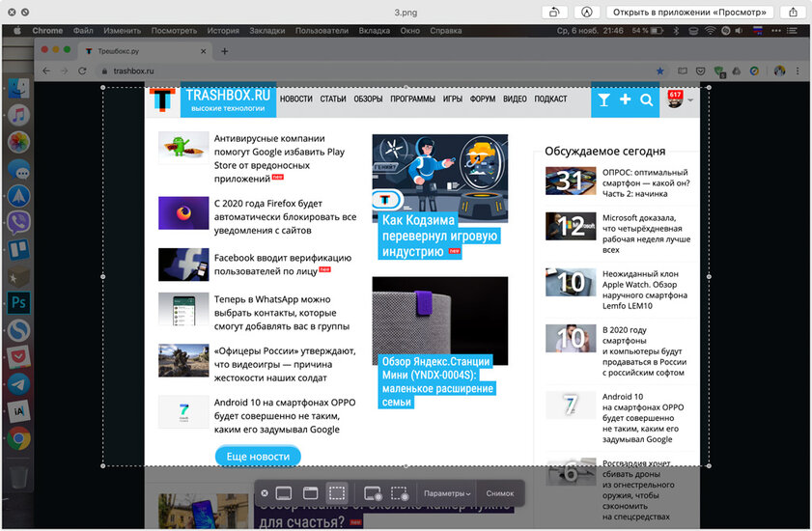Viewport: 812px width, 531px height.
Task: Click the Trashbox T logo
Action: 162,99
